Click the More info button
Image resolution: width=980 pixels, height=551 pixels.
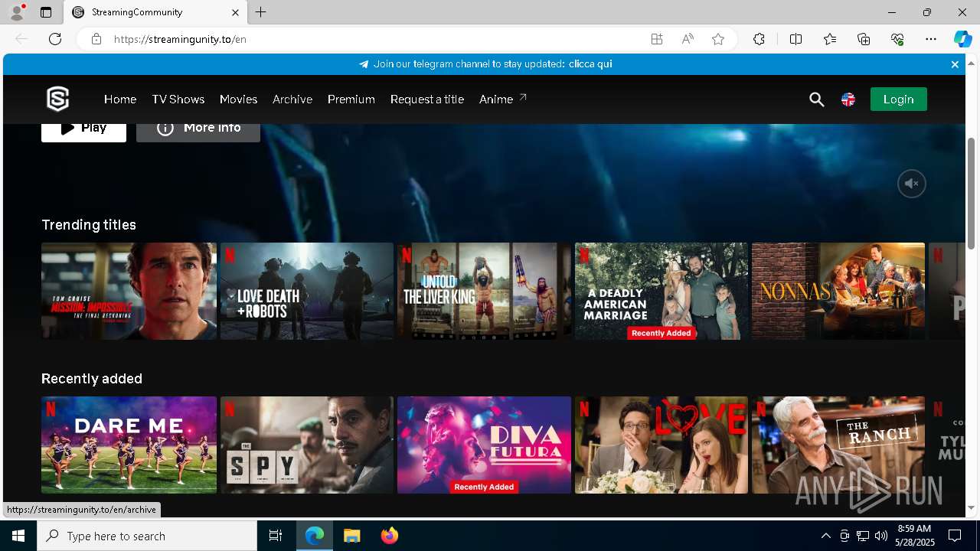pos(198,132)
